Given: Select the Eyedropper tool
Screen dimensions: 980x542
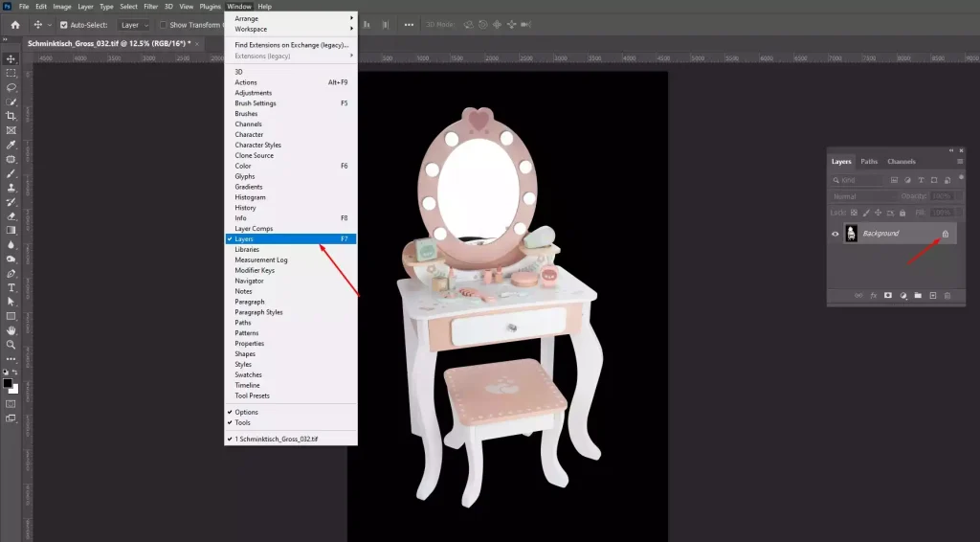Looking at the screenshot, I should coord(11,145).
